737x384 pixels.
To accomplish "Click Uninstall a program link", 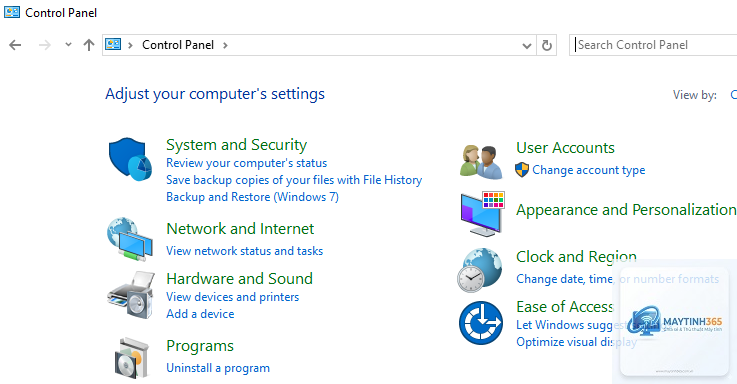I will [218, 368].
